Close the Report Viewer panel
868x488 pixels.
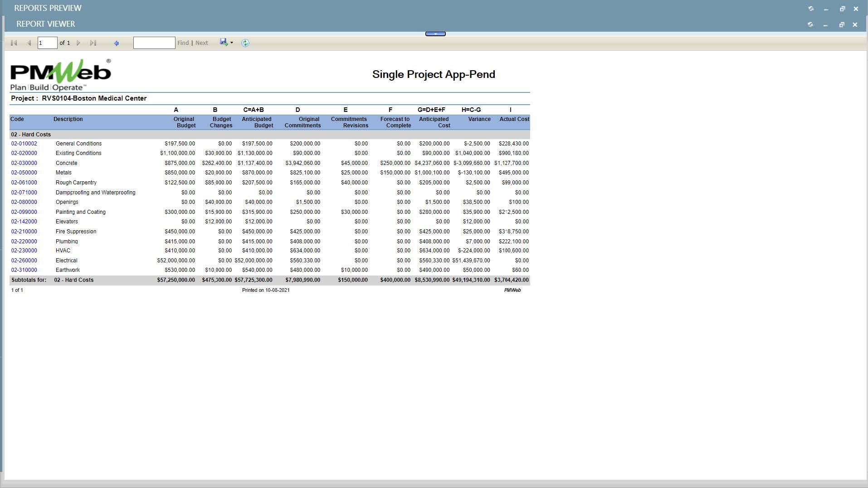855,24
